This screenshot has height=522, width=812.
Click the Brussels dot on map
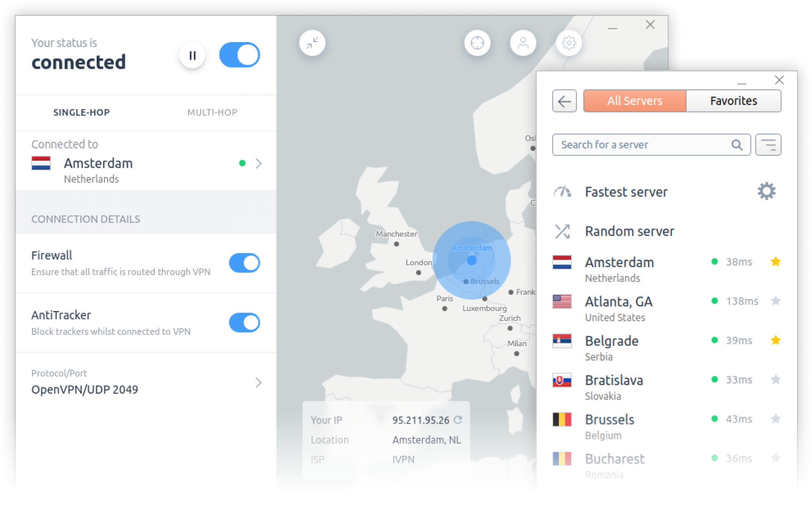[x=466, y=281]
